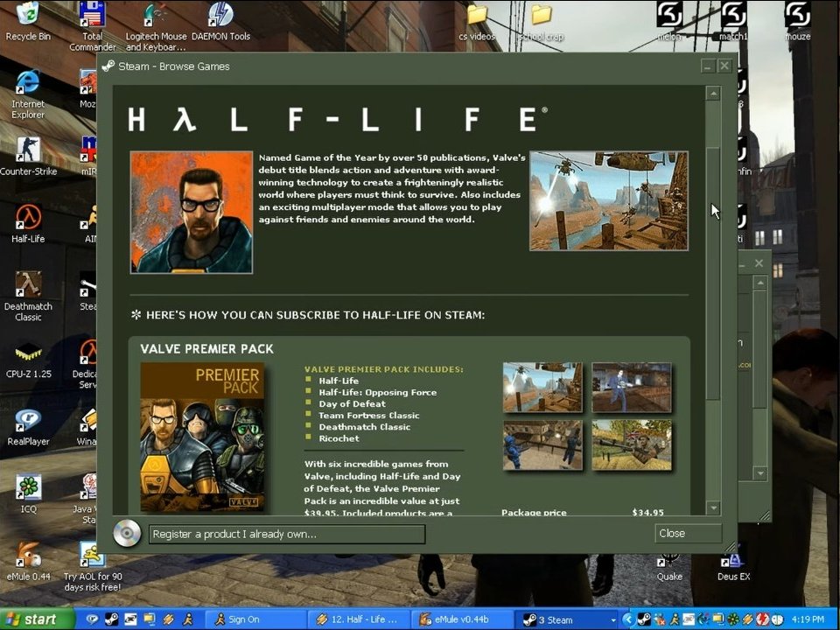Switch to Sign On taskbar window

click(255, 619)
